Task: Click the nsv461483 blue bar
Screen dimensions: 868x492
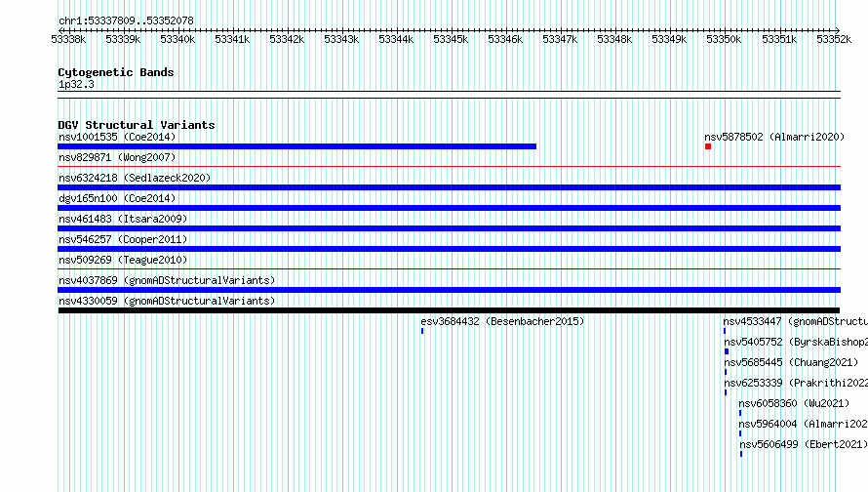Action: [x=449, y=228]
